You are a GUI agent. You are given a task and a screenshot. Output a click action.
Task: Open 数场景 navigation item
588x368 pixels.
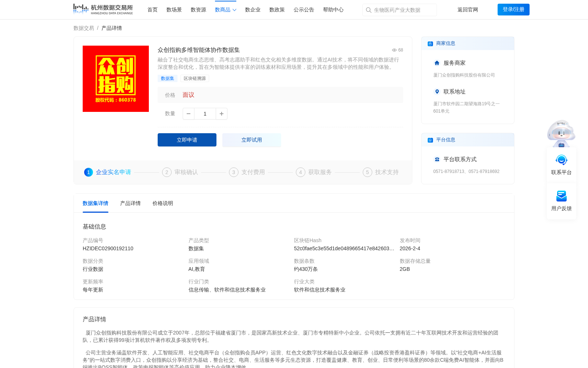coord(174,10)
